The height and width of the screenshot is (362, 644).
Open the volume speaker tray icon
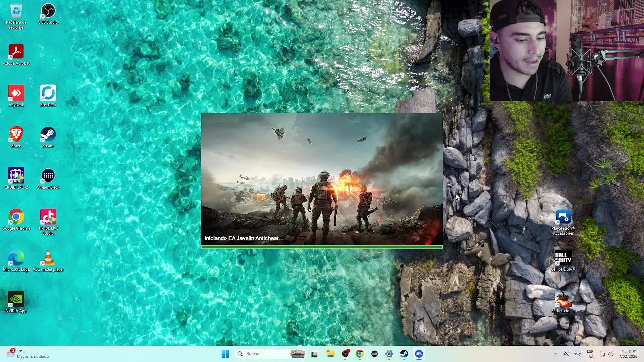611,354
